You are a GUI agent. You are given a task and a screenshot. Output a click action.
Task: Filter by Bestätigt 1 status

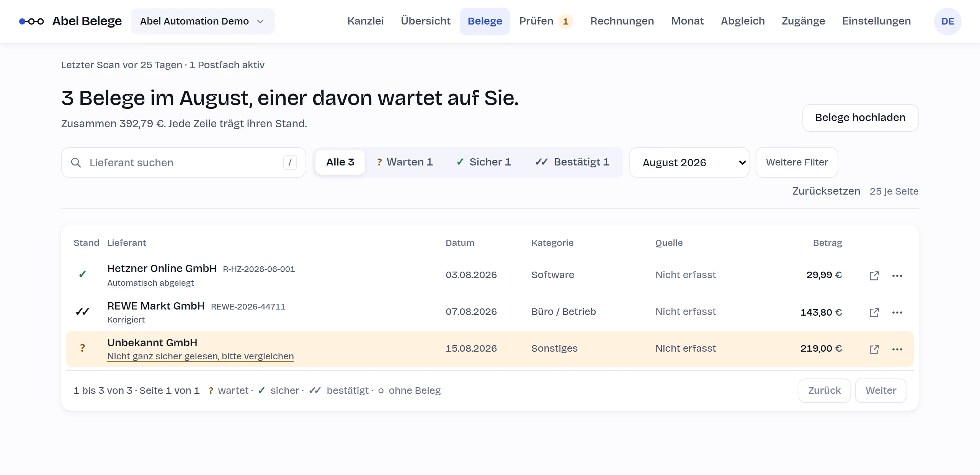(572, 162)
